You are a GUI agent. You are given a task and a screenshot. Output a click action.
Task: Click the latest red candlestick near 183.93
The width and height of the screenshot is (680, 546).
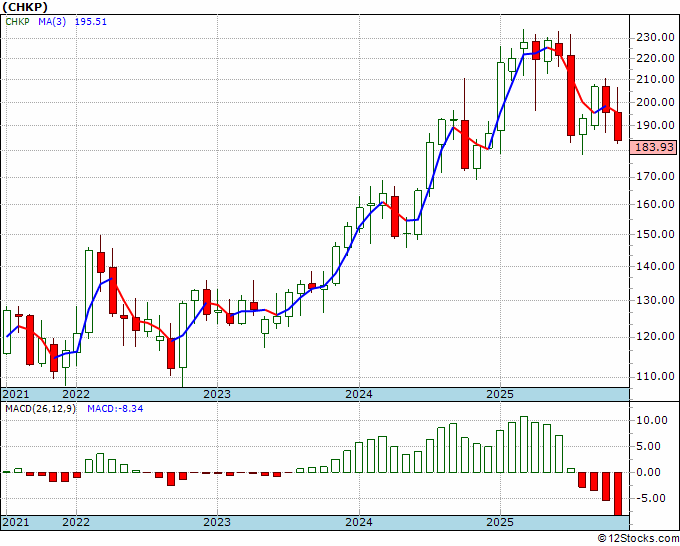click(618, 126)
